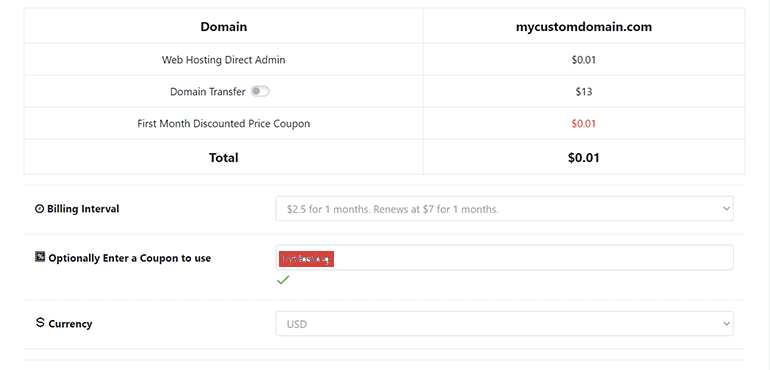
Task: Click the green checkmark under coupon field
Action: [283, 280]
